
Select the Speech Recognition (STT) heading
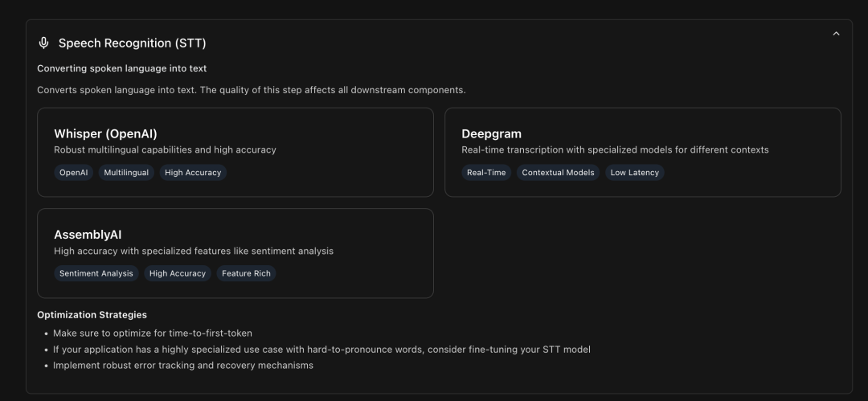133,43
